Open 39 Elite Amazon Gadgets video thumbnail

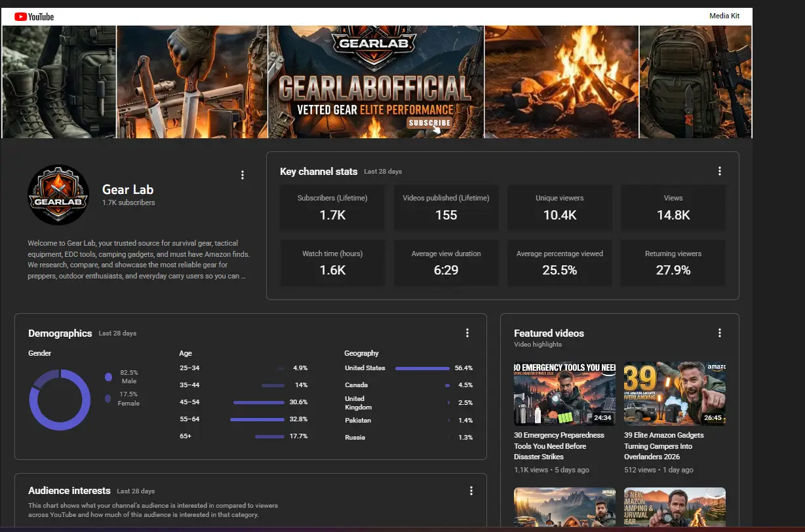pos(675,393)
